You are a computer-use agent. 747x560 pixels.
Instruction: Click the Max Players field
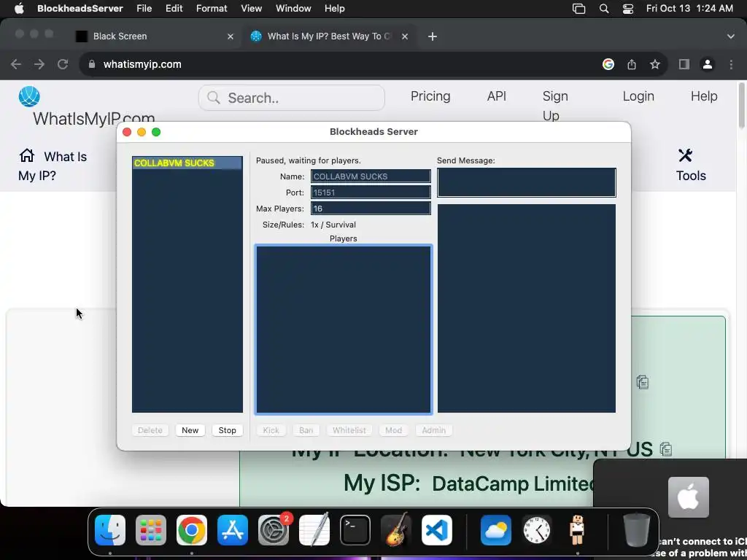pos(371,209)
